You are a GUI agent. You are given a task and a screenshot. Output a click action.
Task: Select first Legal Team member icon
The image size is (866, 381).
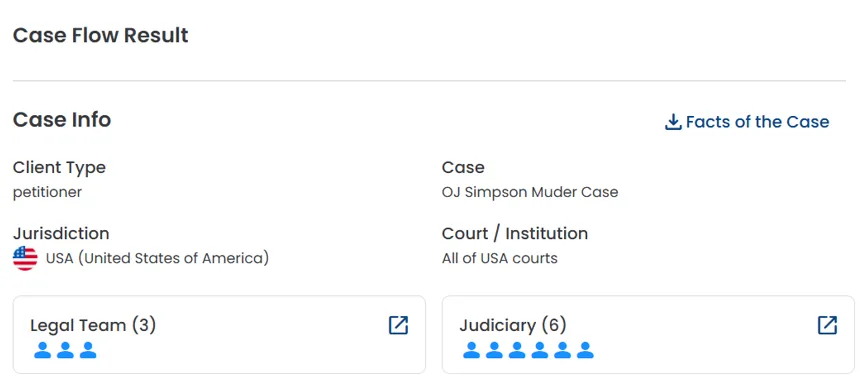[x=43, y=350]
